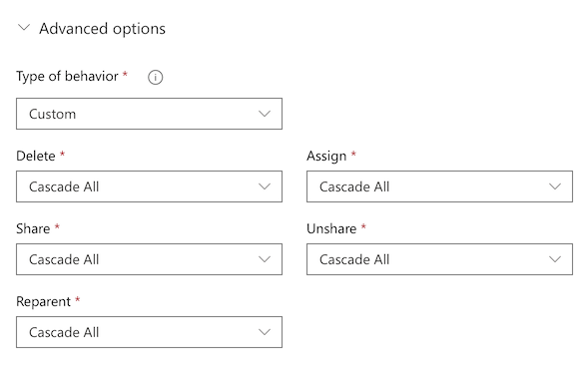Click the chevron arrow in the Delete dropdown
588x366 pixels.
(x=265, y=186)
